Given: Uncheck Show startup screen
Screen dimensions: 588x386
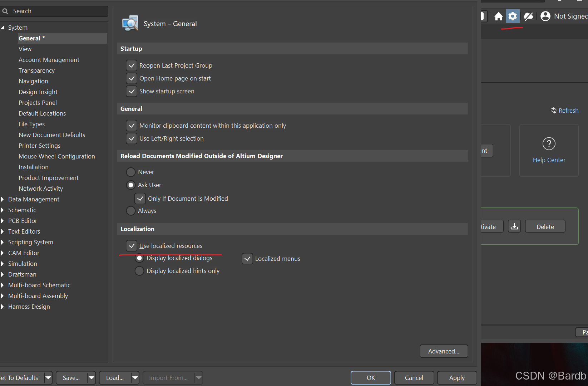Looking at the screenshot, I should pyautogui.click(x=132, y=91).
